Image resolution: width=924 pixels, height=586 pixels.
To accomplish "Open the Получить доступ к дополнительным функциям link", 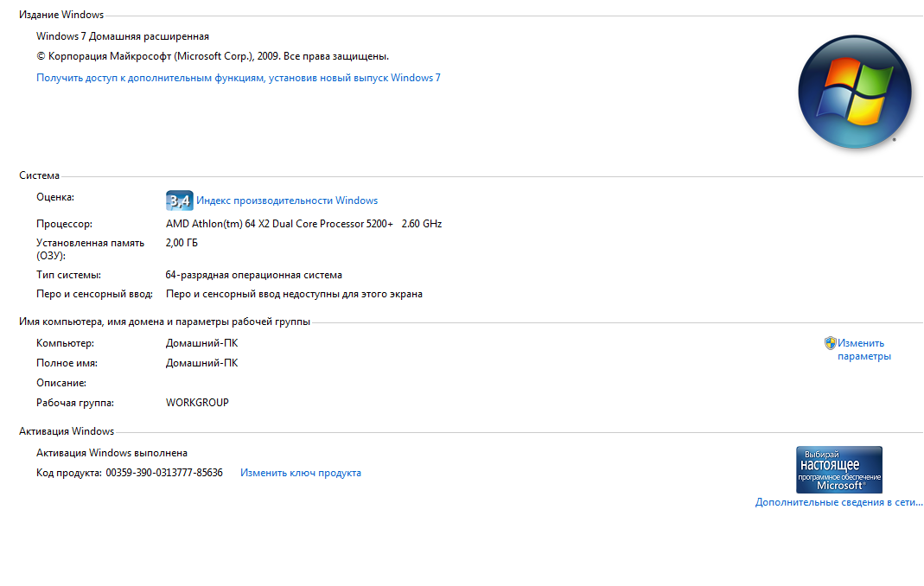I will (x=238, y=78).
